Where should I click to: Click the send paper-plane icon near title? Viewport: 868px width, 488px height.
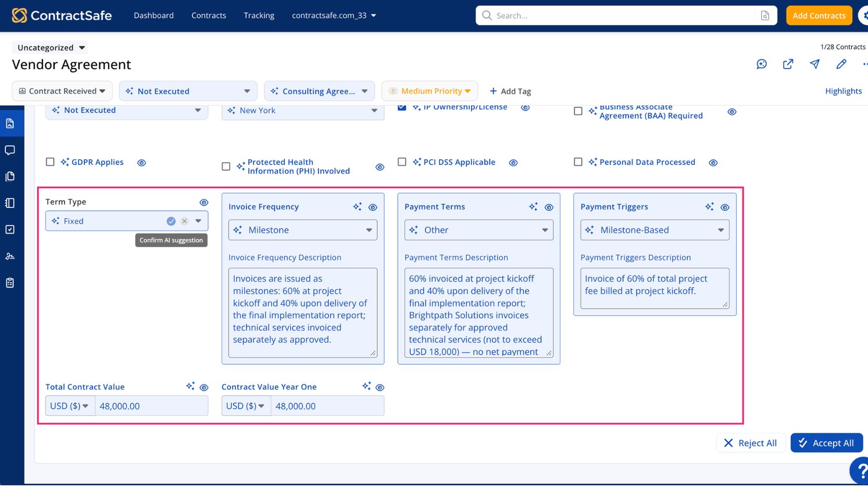[x=815, y=64]
